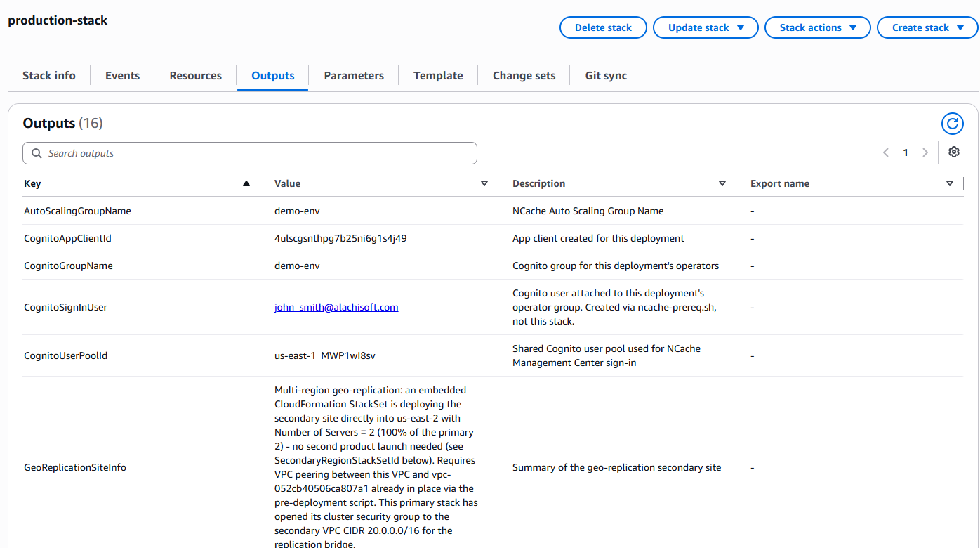Open the Change sets tab
The height and width of the screenshot is (548, 980).
[x=524, y=76]
